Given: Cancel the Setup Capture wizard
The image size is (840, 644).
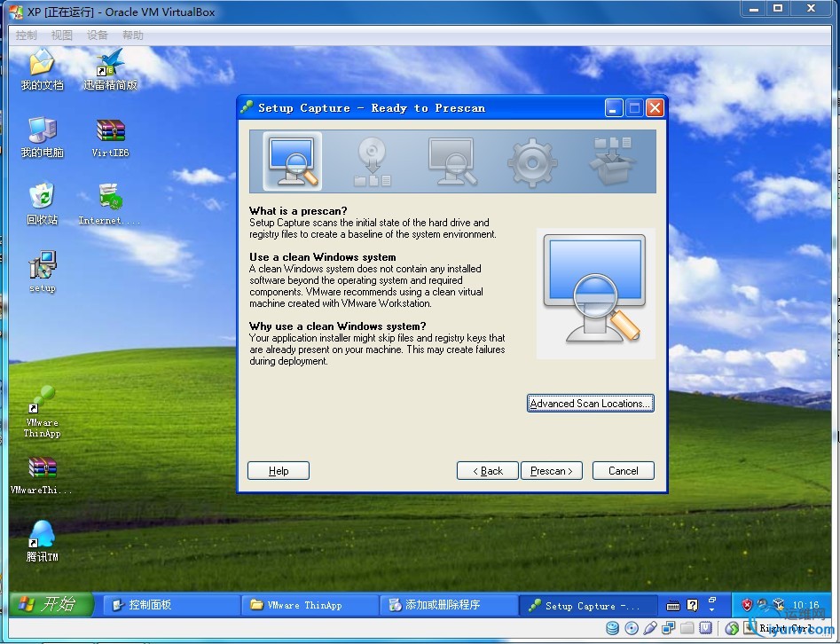Looking at the screenshot, I should [x=623, y=471].
